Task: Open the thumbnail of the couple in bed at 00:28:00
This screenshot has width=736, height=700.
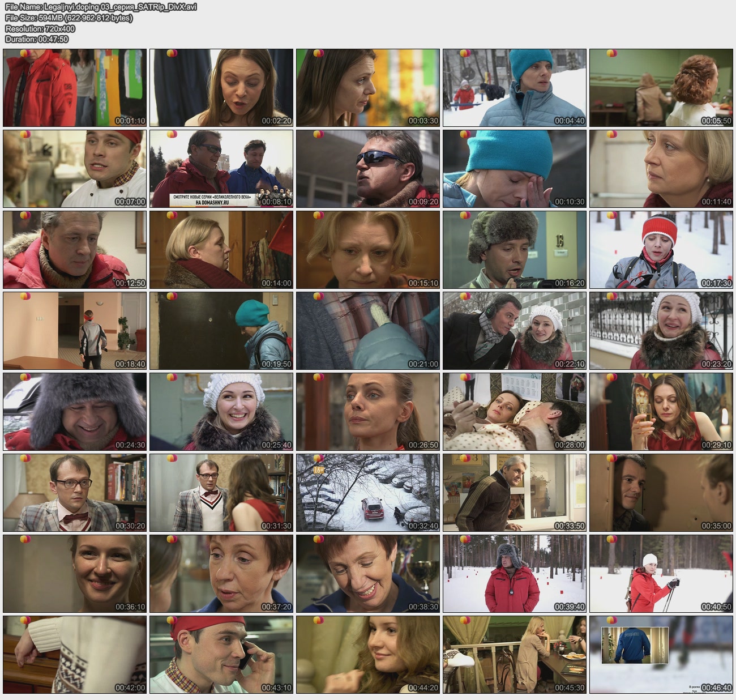Action: click(x=514, y=411)
